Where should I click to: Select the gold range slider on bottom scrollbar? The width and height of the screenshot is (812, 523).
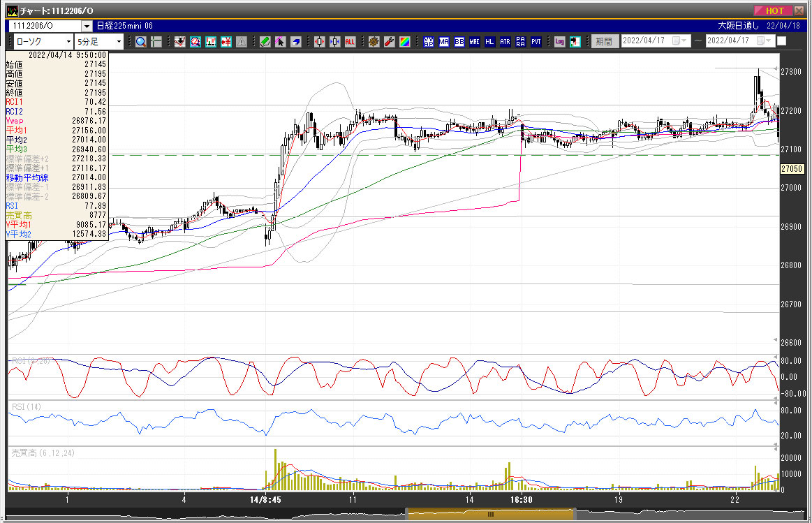tap(490, 514)
